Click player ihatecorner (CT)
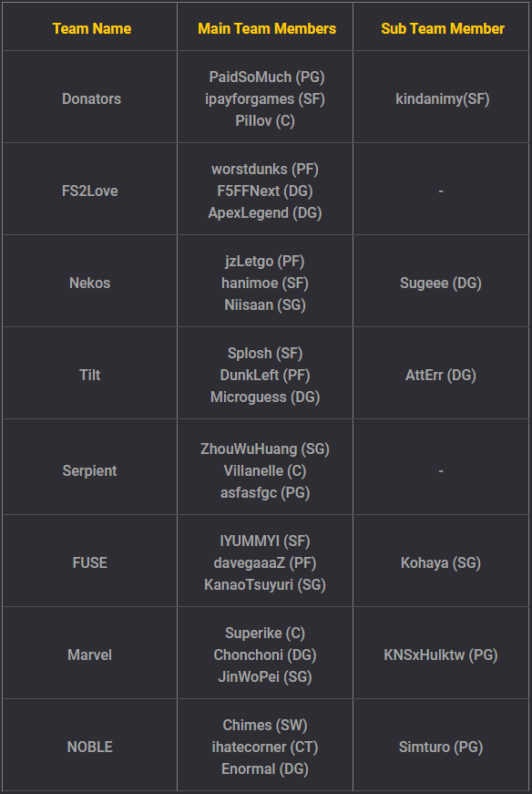The height and width of the screenshot is (794, 532). pyautogui.click(x=265, y=748)
